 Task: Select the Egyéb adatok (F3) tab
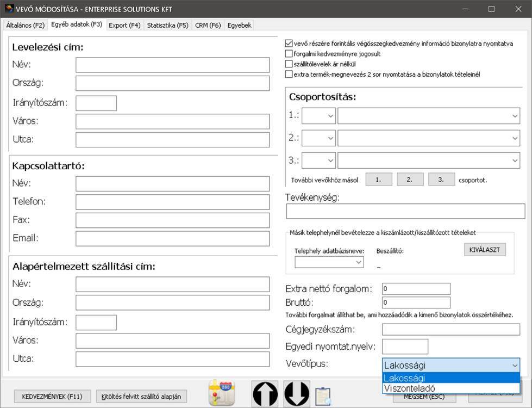tap(77, 24)
